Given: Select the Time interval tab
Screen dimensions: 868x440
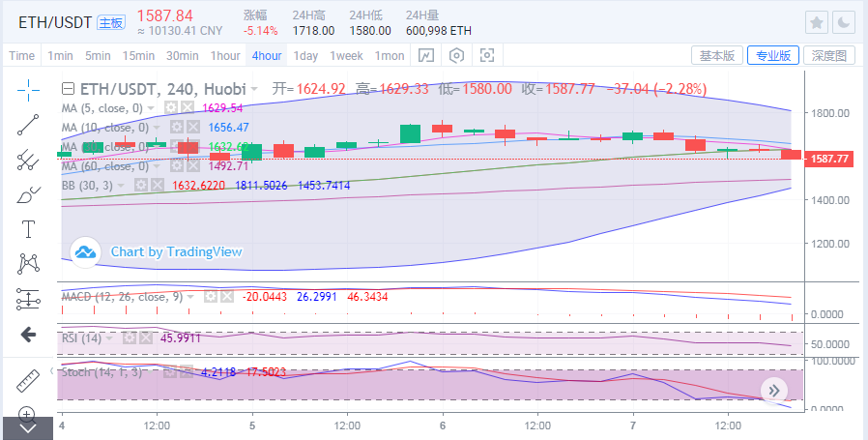Looking at the screenshot, I should pos(21,55).
